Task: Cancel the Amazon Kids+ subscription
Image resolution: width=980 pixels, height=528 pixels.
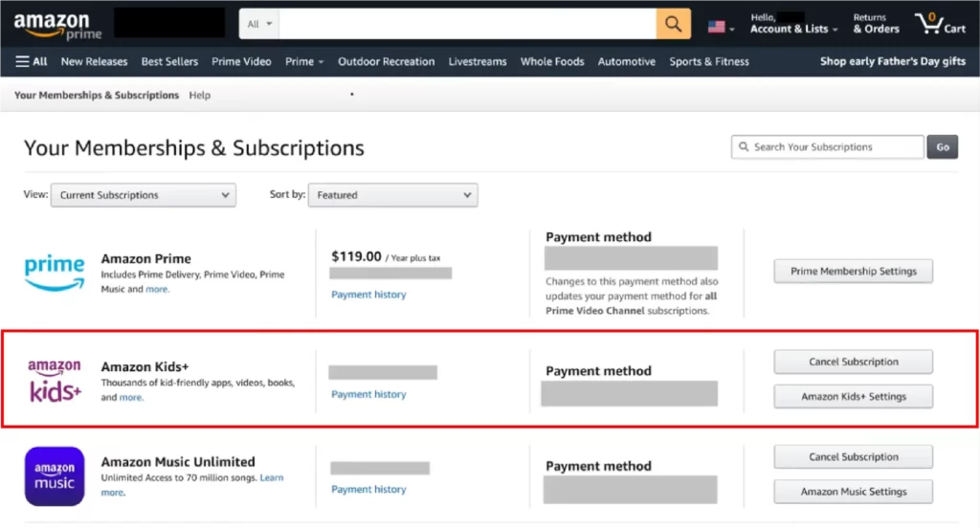Action: pyautogui.click(x=853, y=362)
